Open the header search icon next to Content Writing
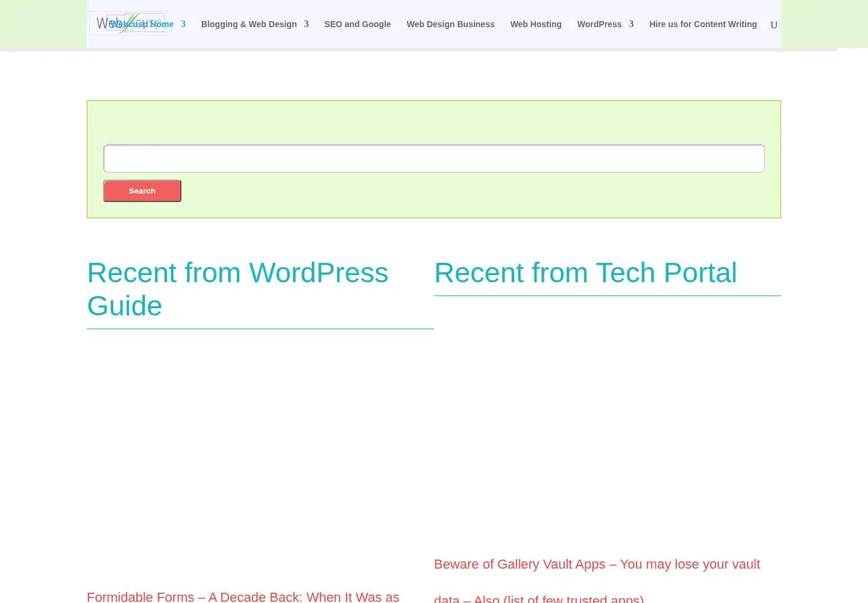 click(774, 25)
